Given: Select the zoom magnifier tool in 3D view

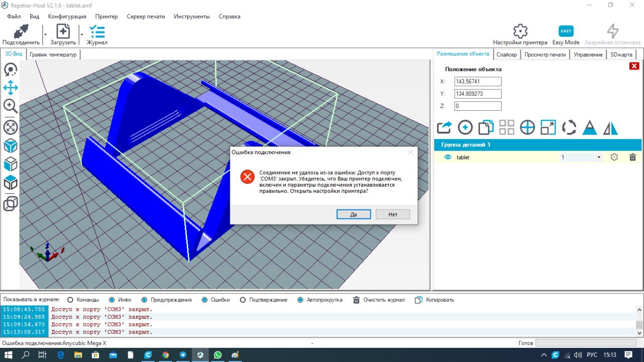Looking at the screenshot, I should pos(11,106).
